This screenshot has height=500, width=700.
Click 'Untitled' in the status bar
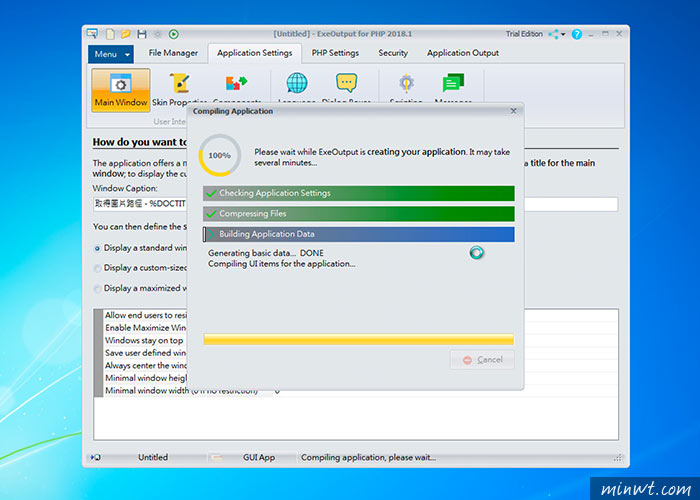(153, 458)
